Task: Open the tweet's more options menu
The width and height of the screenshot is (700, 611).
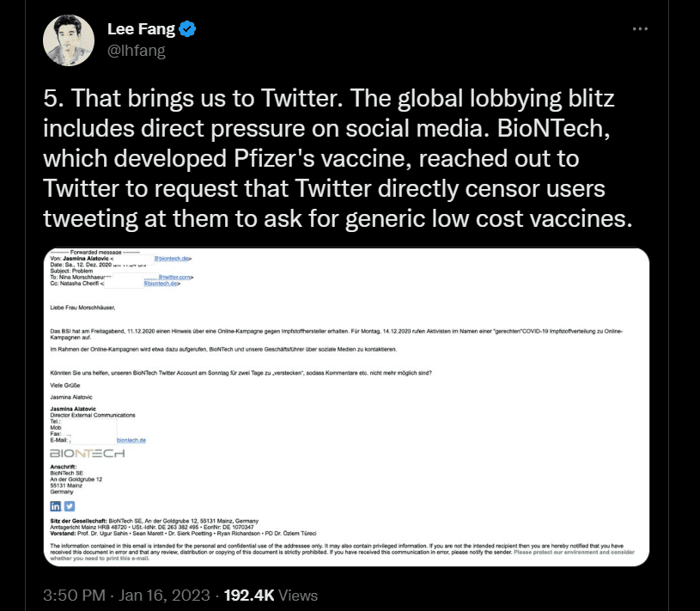Action: coord(640,29)
